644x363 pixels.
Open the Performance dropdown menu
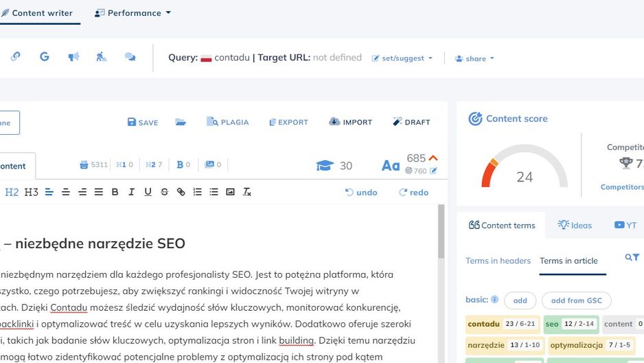tap(133, 13)
